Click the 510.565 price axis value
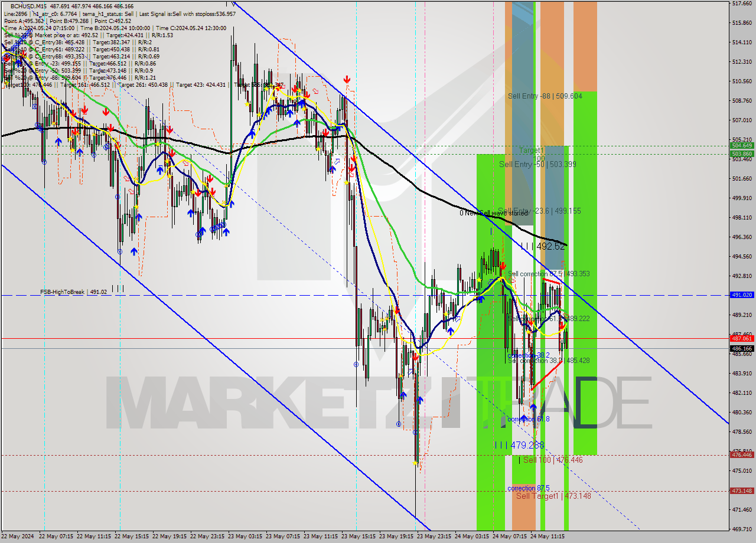 point(742,81)
